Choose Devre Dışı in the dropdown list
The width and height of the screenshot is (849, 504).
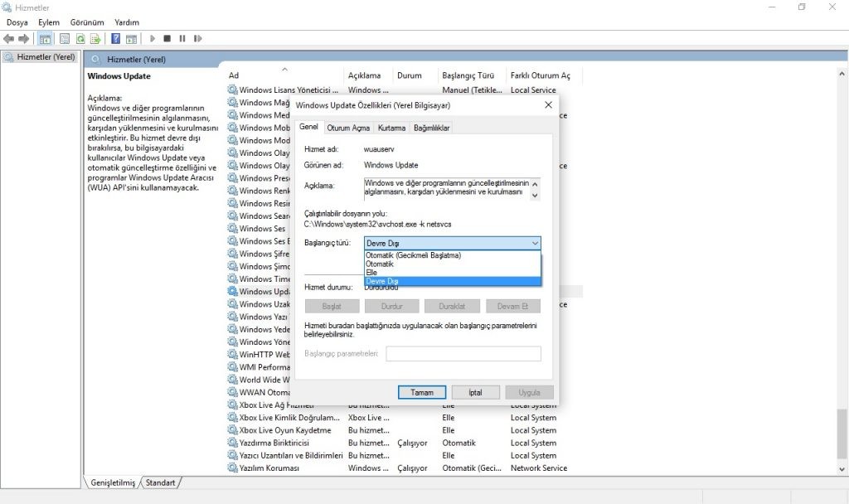click(452, 281)
